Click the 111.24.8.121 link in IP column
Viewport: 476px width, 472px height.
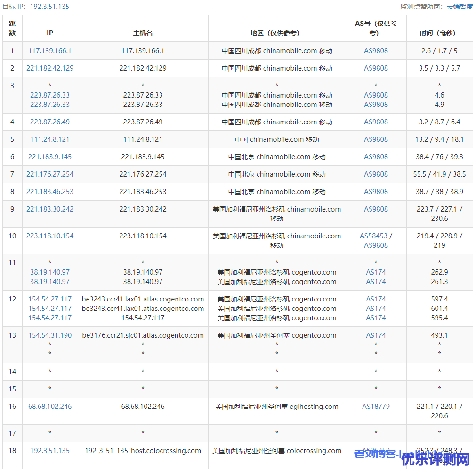(50, 139)
